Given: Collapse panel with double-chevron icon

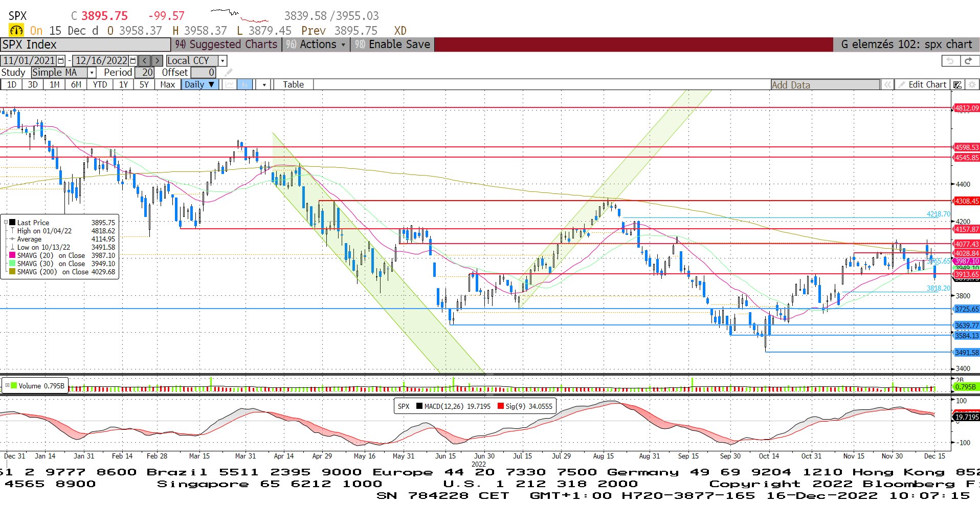Looking at the screenshot, I should (x=887, y=84).
